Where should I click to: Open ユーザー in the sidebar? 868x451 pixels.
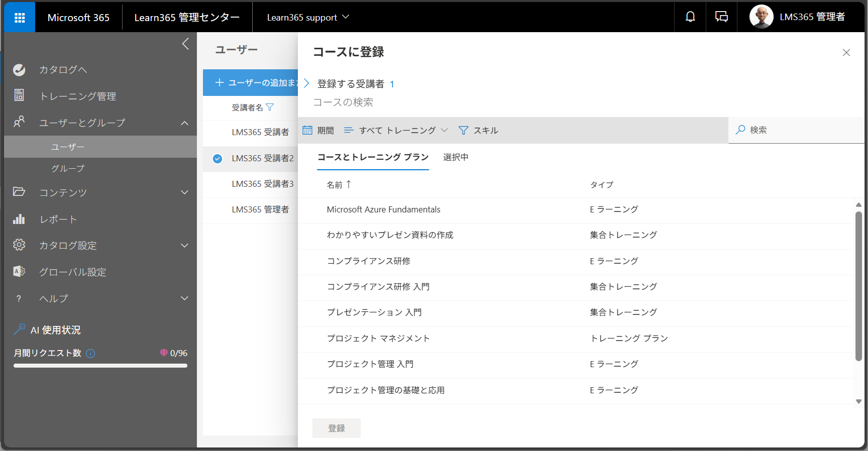click(100, 147)
